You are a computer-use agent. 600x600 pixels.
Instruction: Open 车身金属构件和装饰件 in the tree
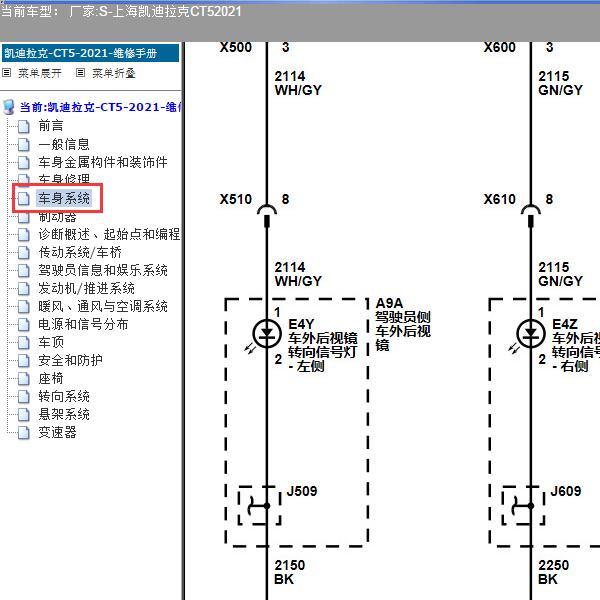pyautogui.click(x=103, y=162)
